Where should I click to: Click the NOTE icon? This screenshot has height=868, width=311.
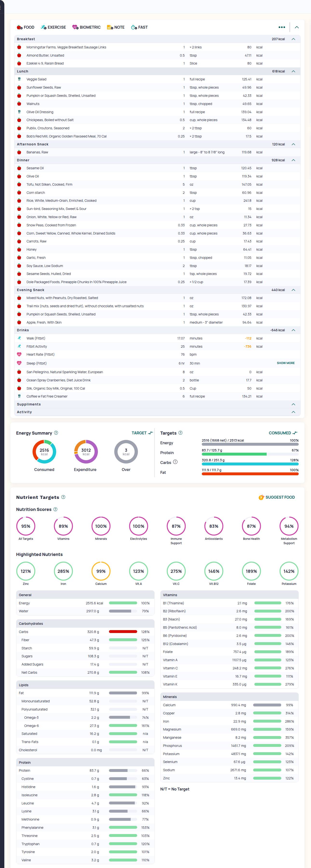(110, 27)
